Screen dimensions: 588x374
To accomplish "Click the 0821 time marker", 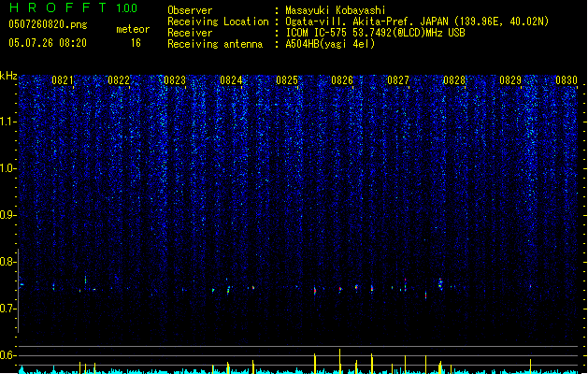I will [63, 80].
